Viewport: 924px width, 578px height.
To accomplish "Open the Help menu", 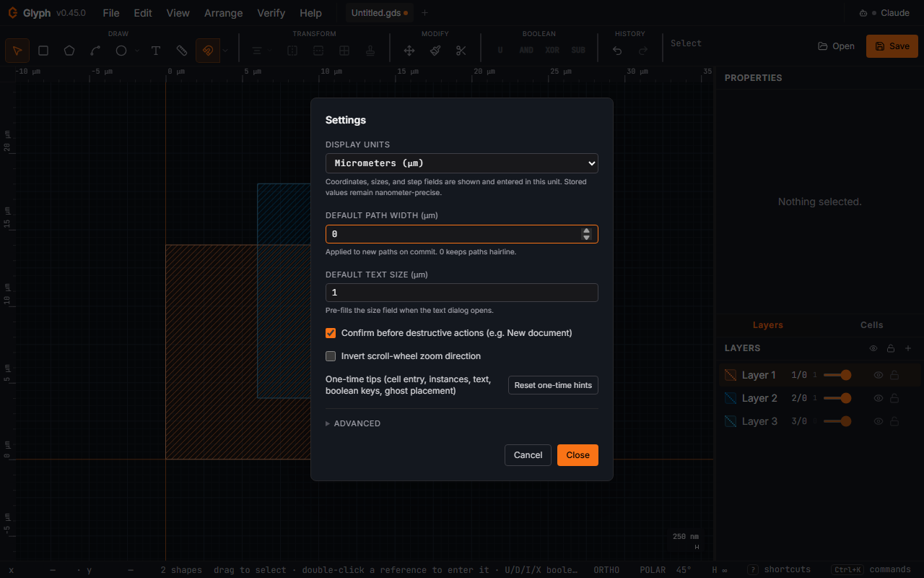I will tap(310, 13).
